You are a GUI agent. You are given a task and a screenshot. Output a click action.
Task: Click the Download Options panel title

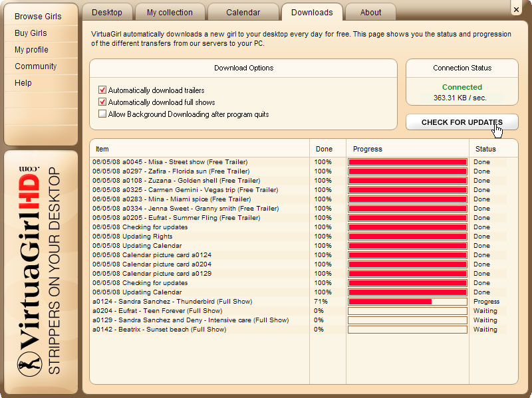click(x=243, y=68)
